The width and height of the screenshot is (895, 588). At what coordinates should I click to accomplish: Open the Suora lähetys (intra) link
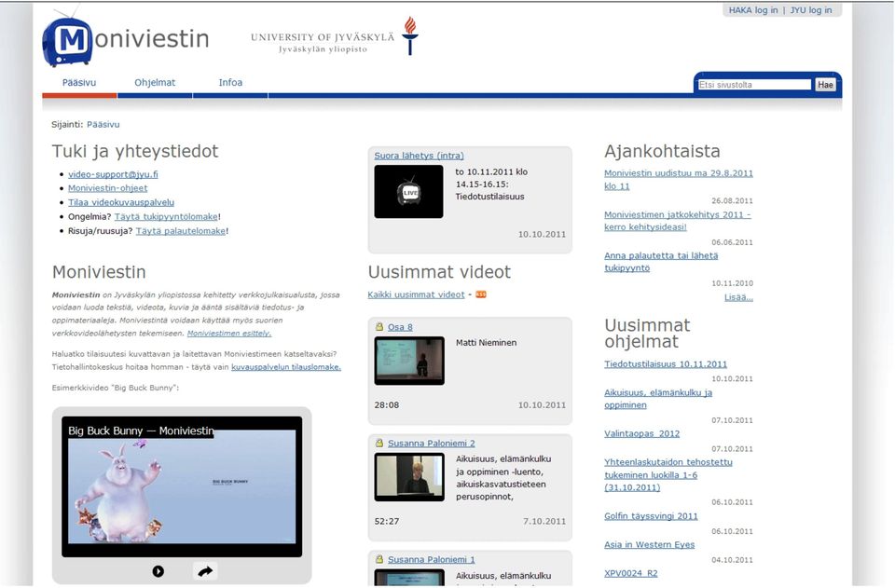(x=419, y=155)
